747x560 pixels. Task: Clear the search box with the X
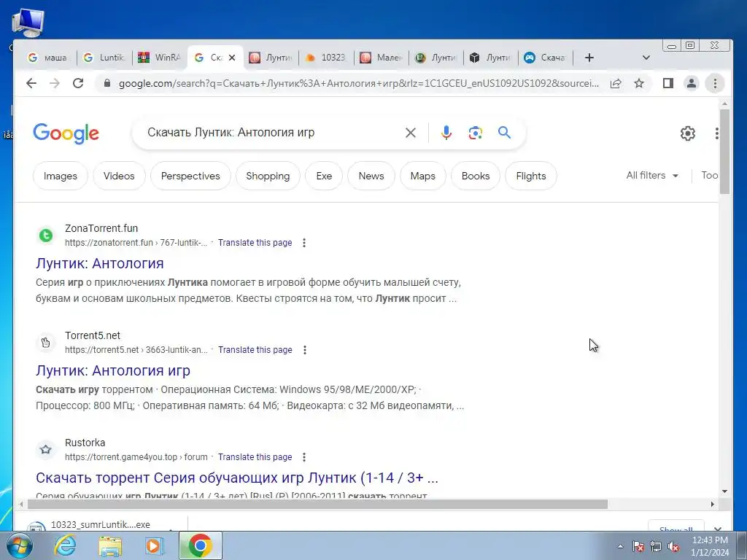[x=410, y=133]
